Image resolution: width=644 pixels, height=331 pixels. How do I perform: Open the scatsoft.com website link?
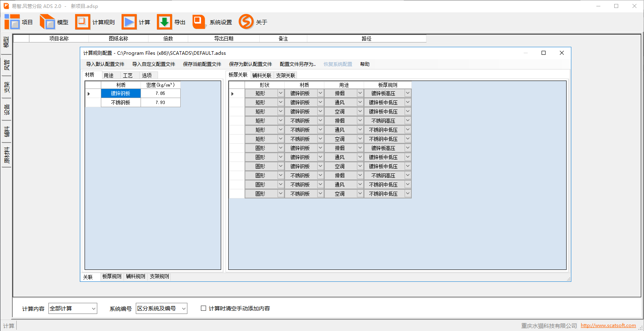click(x=608, y=325)
